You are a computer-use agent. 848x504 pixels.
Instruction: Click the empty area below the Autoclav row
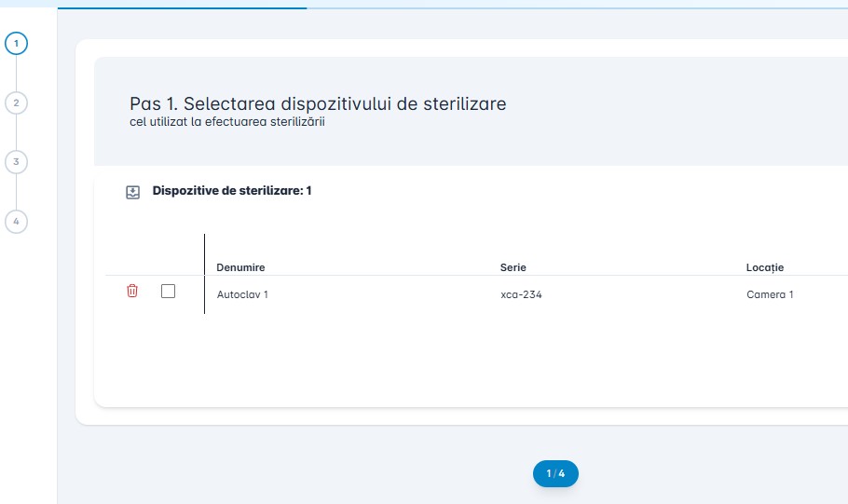pyautogui.click(x=466, y=359)
